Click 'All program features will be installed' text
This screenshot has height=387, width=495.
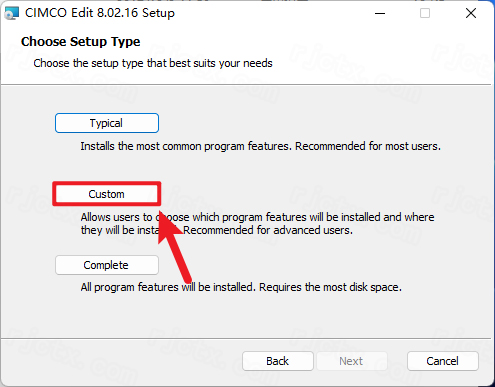tap(168, 287)
